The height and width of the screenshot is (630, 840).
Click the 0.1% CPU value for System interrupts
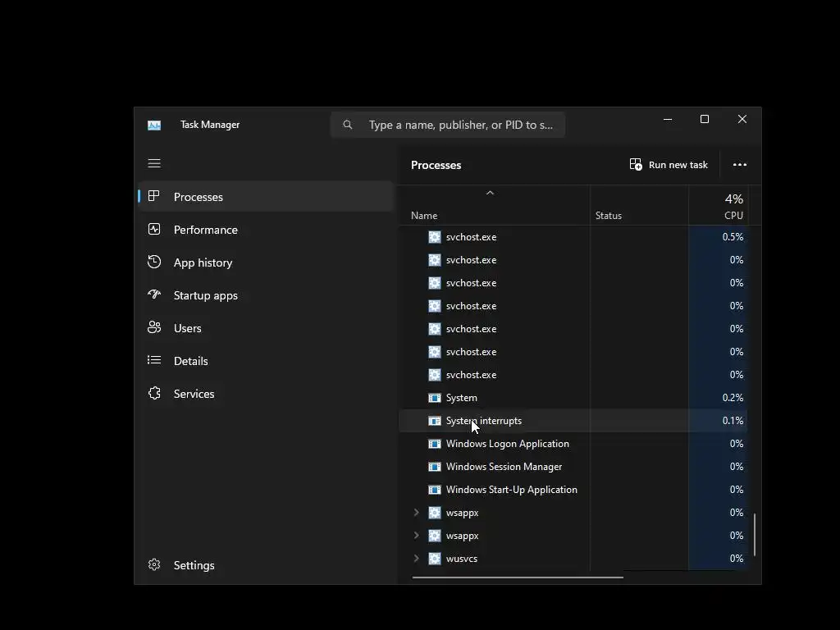coord(733,421)
